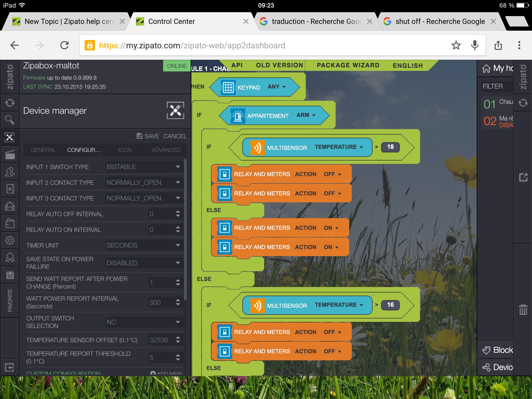Open the ADVANCED tab

point(166,150)
